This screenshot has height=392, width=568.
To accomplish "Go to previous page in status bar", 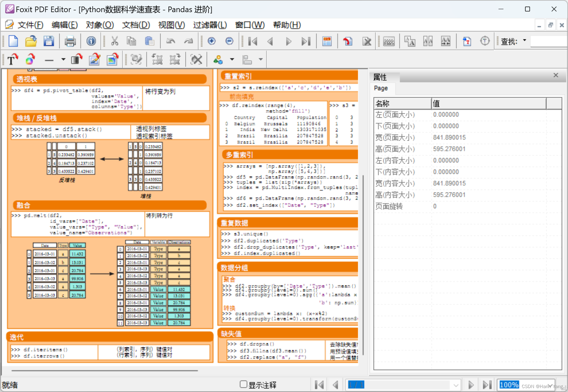I will pos(335,385).
